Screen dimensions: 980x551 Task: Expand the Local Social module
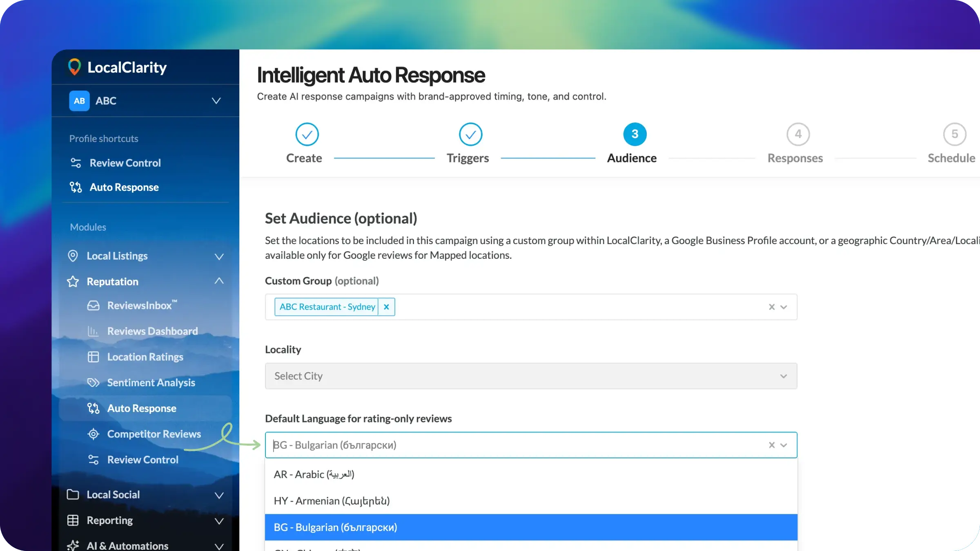pos(219,495)
